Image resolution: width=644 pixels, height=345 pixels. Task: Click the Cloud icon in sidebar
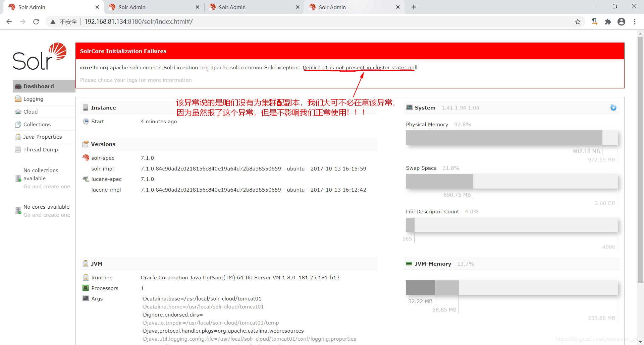tap(18, 112)
